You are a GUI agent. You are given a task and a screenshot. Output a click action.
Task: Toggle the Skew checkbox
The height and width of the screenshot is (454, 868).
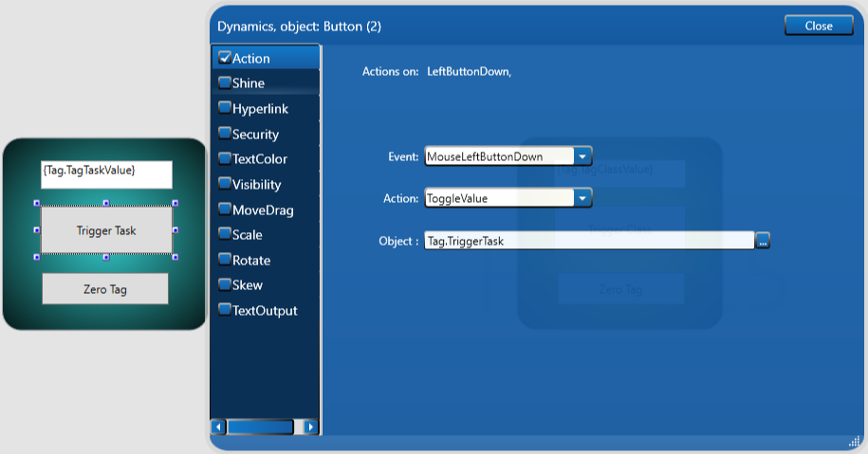coord(225,284)
